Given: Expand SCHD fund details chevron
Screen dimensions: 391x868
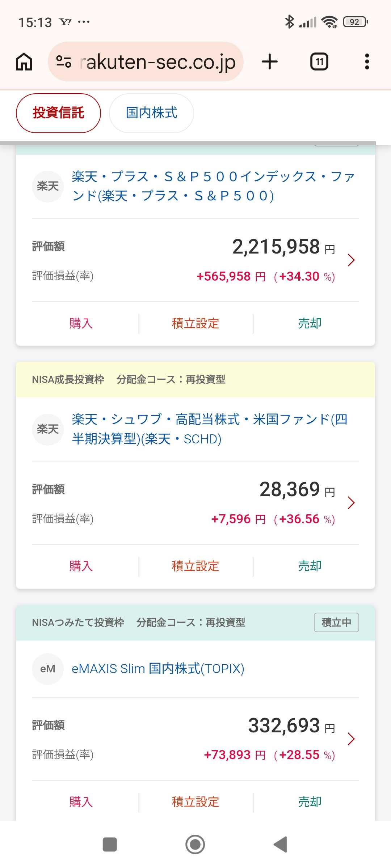Looking at the screenshot, I should [x=351, y=503].
